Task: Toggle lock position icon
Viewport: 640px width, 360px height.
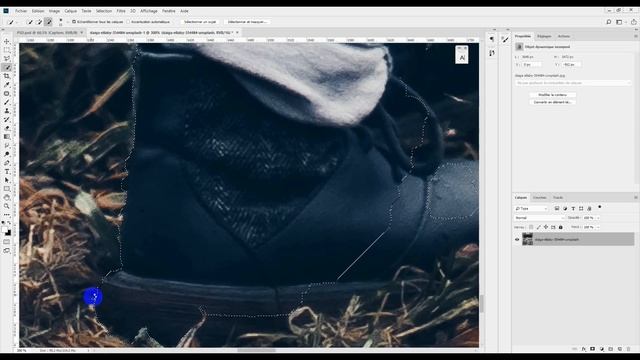Action: point(546,227)
